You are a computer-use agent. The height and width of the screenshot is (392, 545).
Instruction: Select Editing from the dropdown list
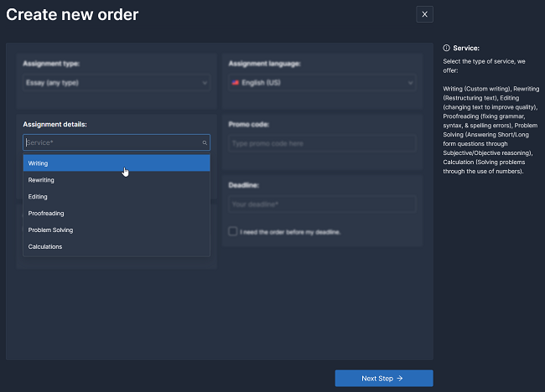[117, 197]
